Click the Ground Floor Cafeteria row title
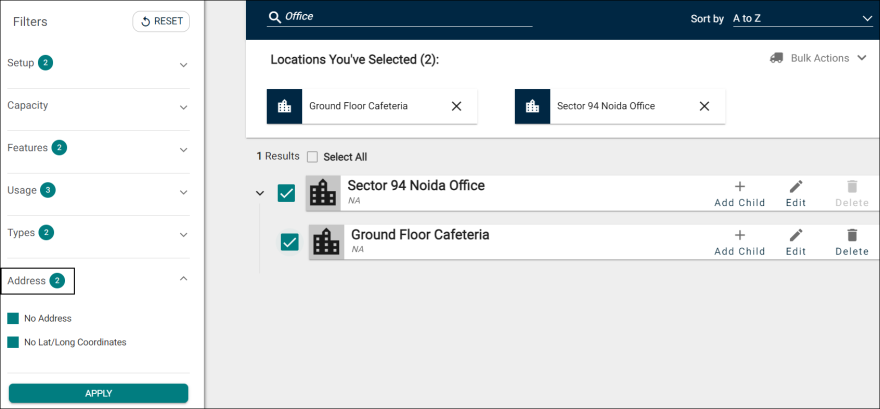 (x=420, y=235)
